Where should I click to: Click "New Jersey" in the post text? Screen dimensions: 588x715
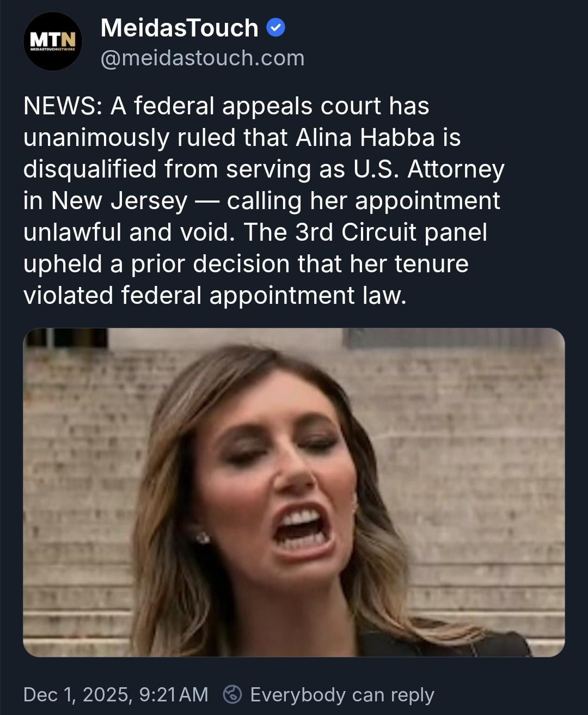(119, 200)
